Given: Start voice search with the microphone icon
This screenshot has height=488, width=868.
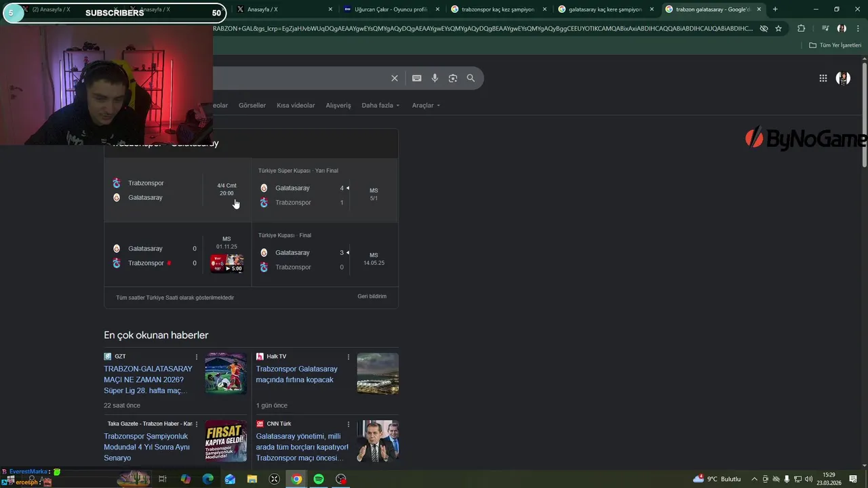Looking at the screenshot, I should (x=435, y=78).
